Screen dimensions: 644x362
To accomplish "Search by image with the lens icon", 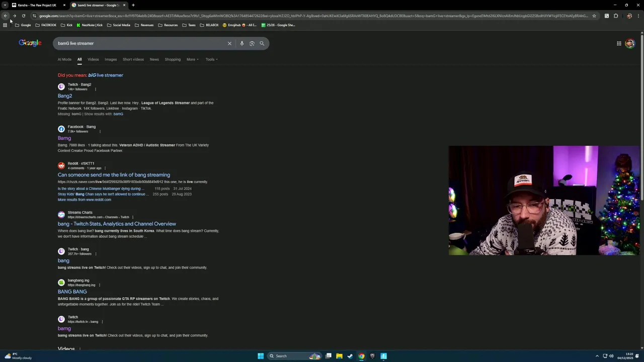I will point(252,43).
